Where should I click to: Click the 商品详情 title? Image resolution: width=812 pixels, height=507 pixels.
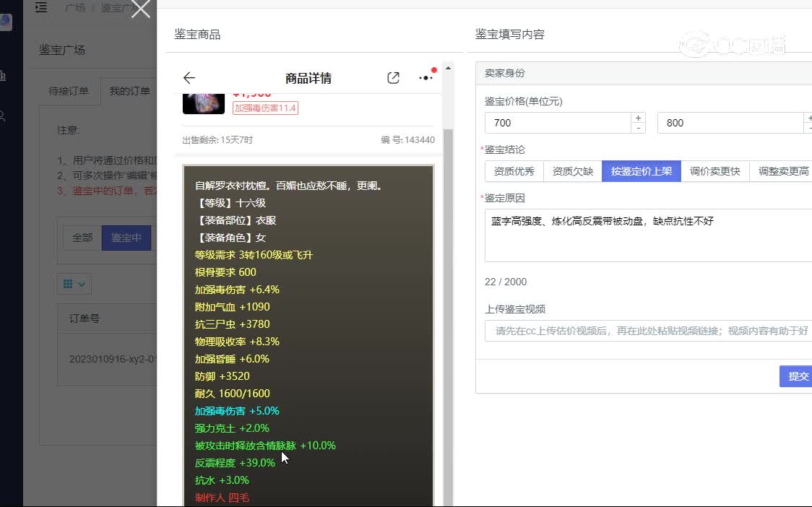pyautogui.click(x=308, y=78)
